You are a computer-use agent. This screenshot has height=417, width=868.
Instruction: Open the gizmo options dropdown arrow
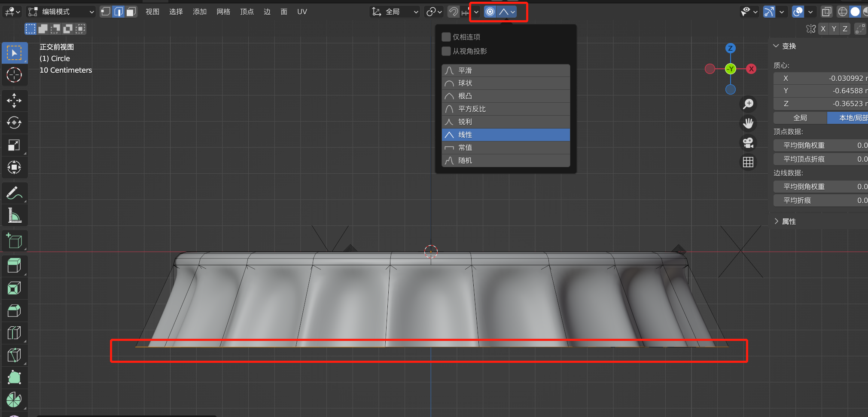click(782, 12)
